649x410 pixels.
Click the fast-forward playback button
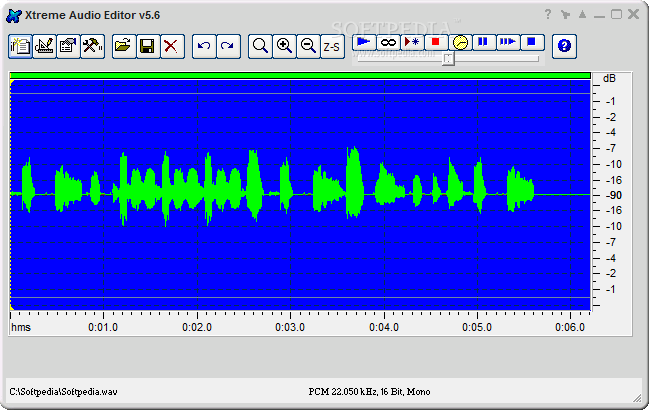pos(508,42)
